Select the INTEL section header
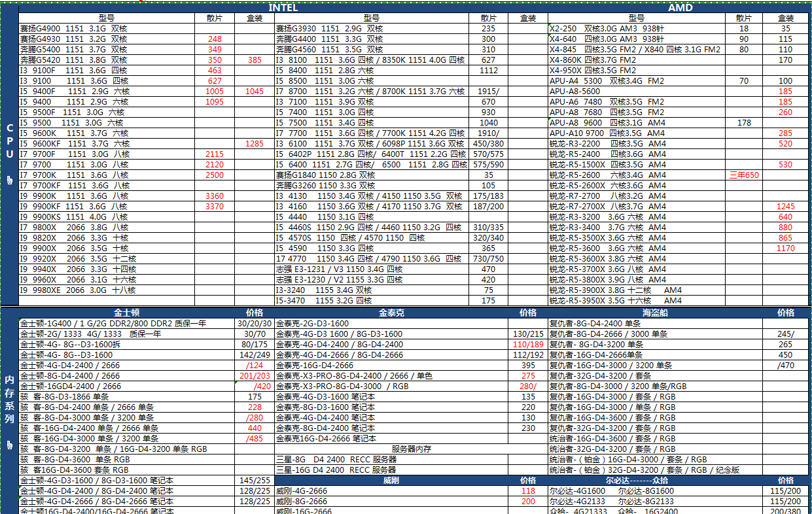The height and width of the screenshot is (514, 812). [283, 8]
